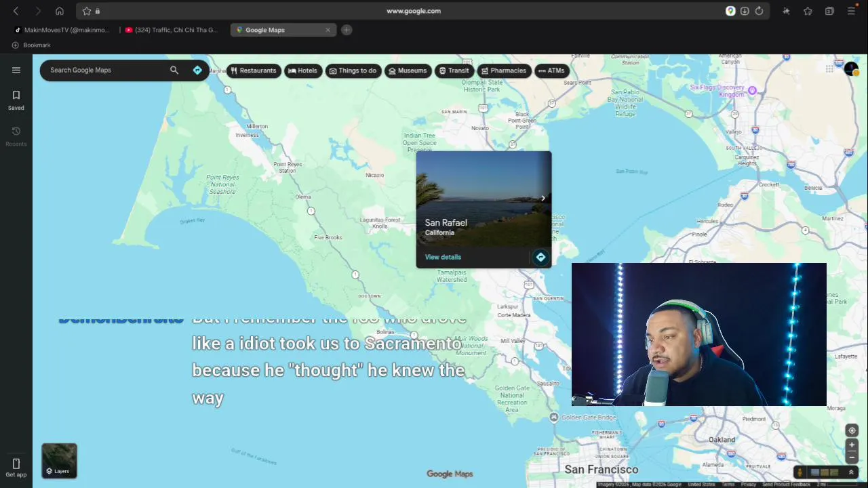This screenshot has height=488, width=868.
Task: Click the Novato map label
Action: (480, 127)
